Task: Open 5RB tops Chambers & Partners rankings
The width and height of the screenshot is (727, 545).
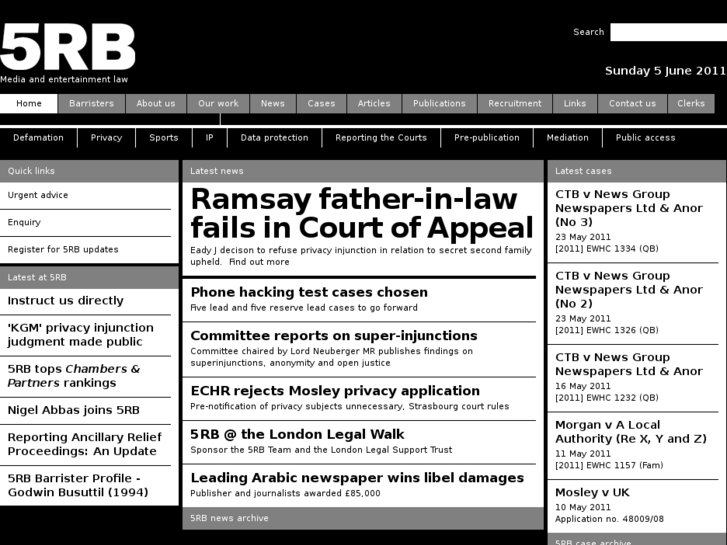Action: pos(74,376)
